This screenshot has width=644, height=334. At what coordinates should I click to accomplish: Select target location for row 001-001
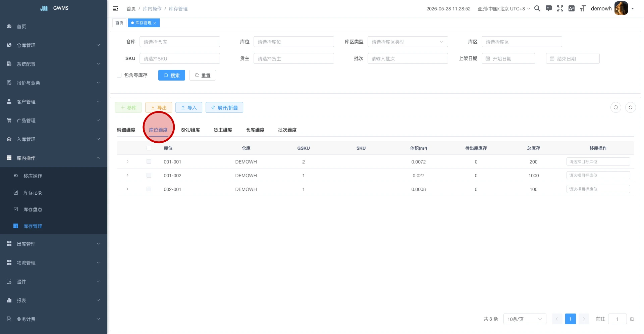598,162
